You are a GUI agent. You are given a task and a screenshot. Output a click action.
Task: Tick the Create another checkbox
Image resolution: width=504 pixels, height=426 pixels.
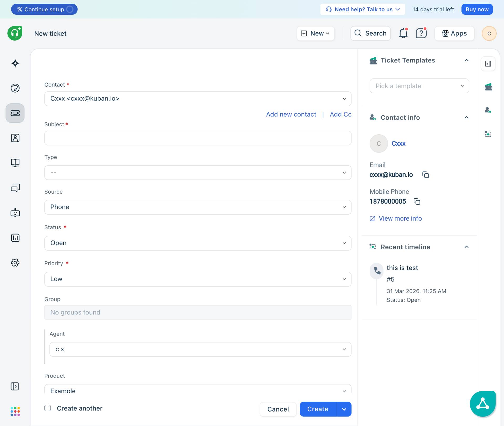tap(48, 408)
